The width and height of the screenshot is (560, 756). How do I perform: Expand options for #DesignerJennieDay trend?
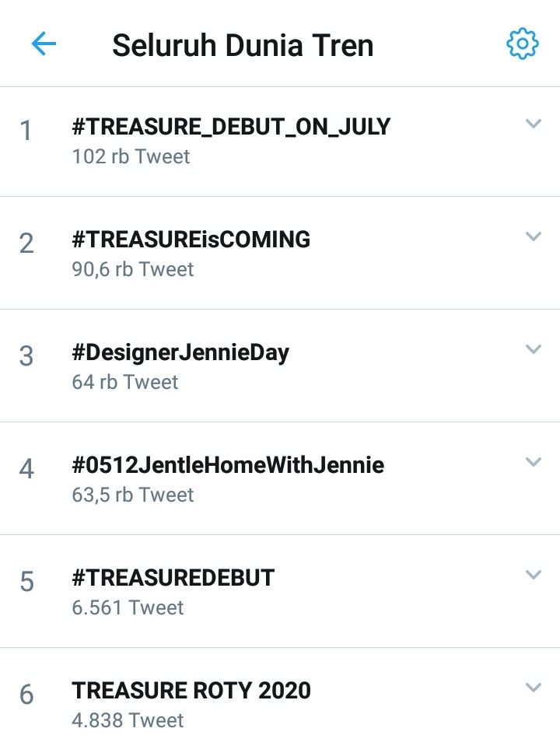(x=534, y=348)
